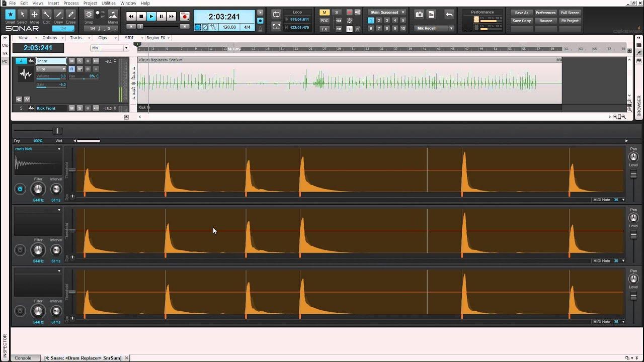This screenshot has width=644, height=362.
Task: Open the project notes document icon
Action: click(431, 15)
